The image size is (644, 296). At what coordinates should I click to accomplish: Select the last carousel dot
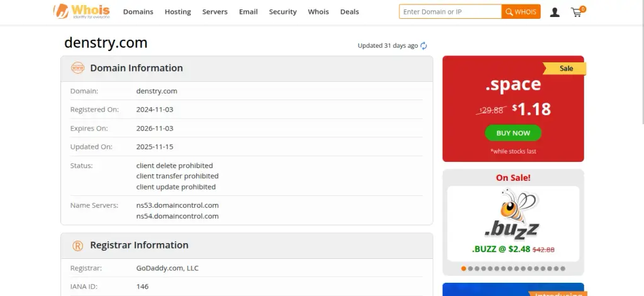coord(563,268)
